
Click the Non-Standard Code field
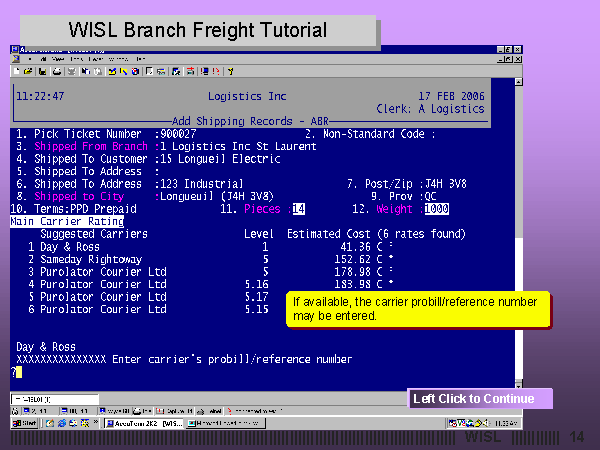[370, 134]
